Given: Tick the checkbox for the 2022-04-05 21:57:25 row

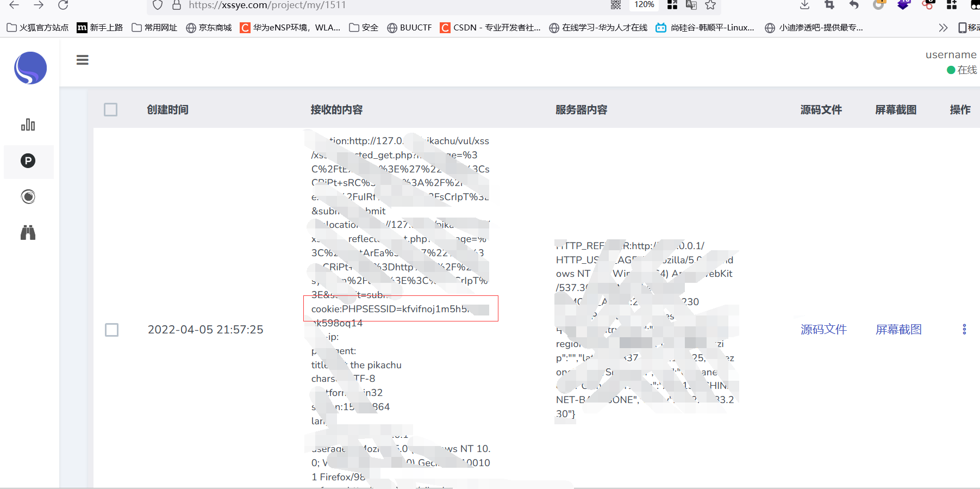Looking at the screenshot, I should point(112,330).
